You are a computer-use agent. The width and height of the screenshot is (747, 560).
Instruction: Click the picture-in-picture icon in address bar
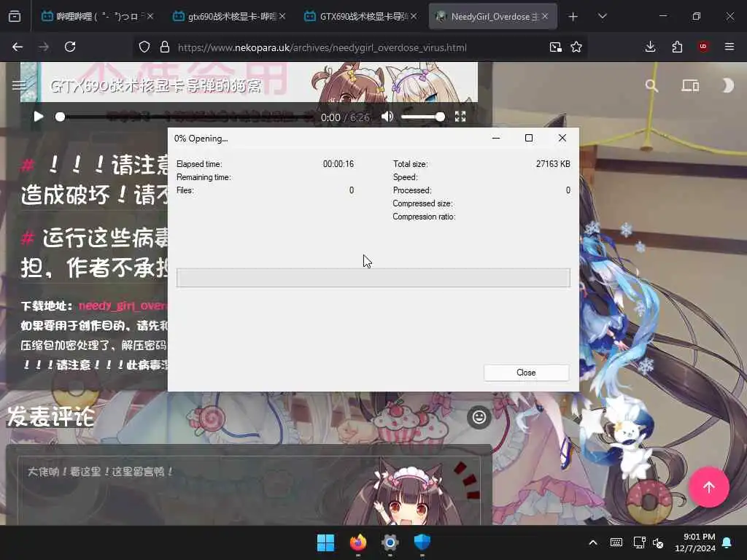[x=555, y=47]
